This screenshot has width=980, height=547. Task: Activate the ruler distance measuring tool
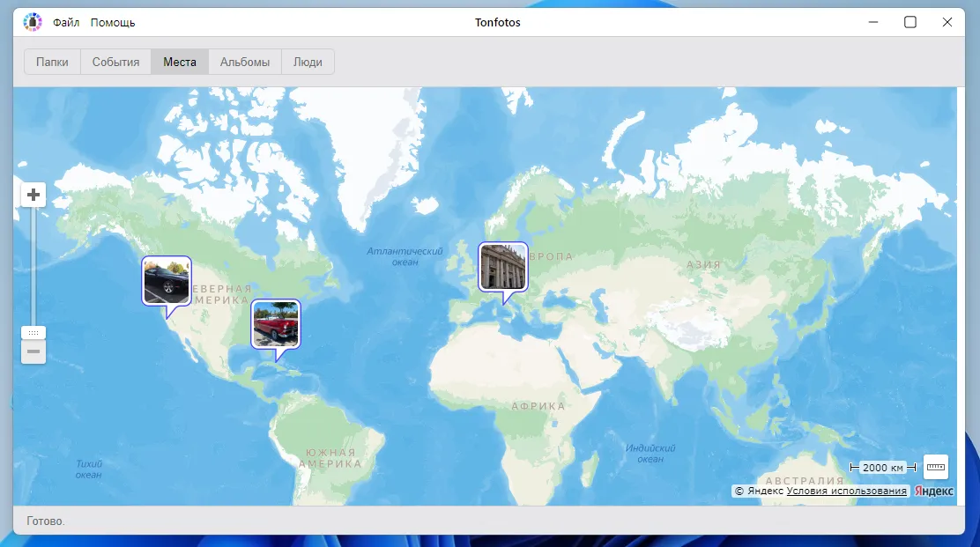click(936, 466)
